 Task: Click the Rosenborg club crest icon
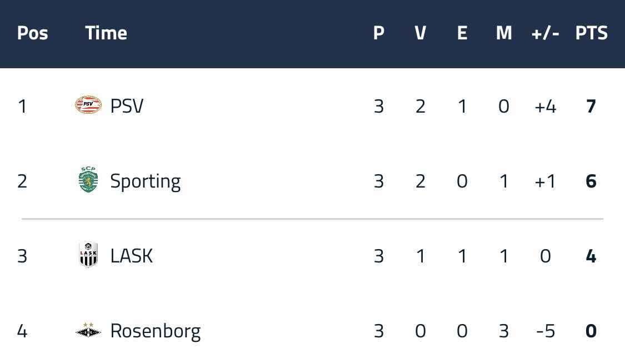88,330
